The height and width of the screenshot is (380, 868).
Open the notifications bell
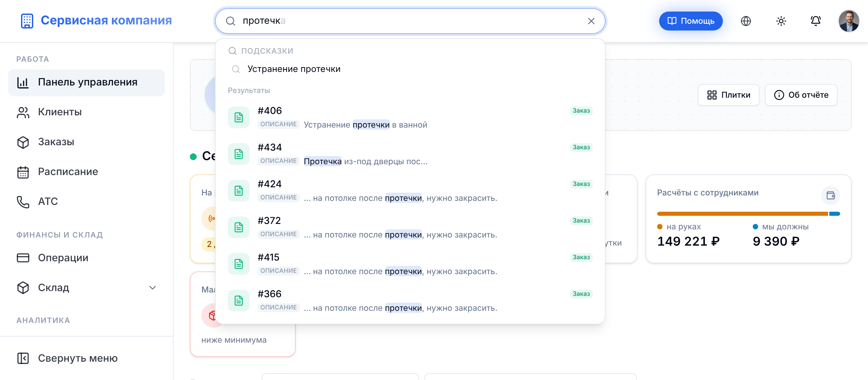point(816,21)
